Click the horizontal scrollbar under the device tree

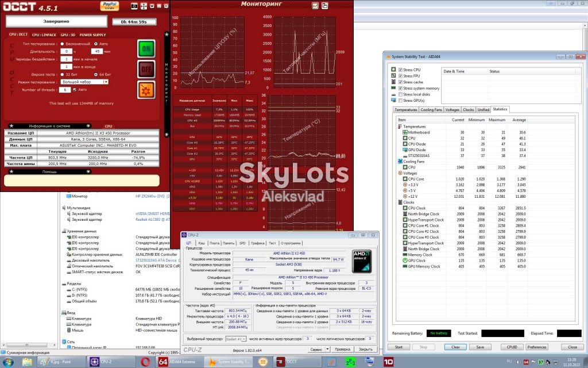29,345
